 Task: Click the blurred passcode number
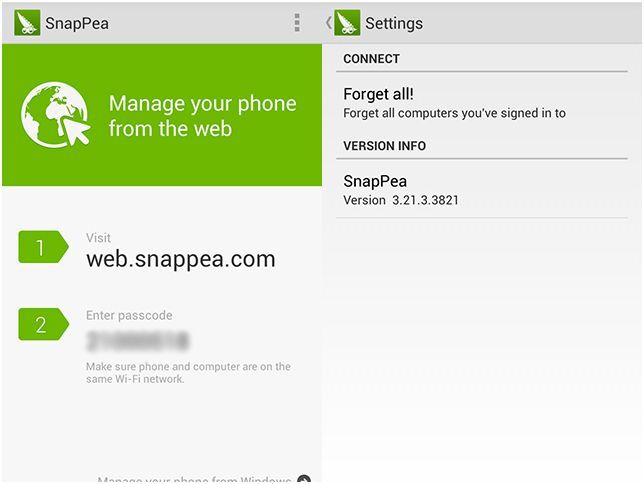click(137, 341)
